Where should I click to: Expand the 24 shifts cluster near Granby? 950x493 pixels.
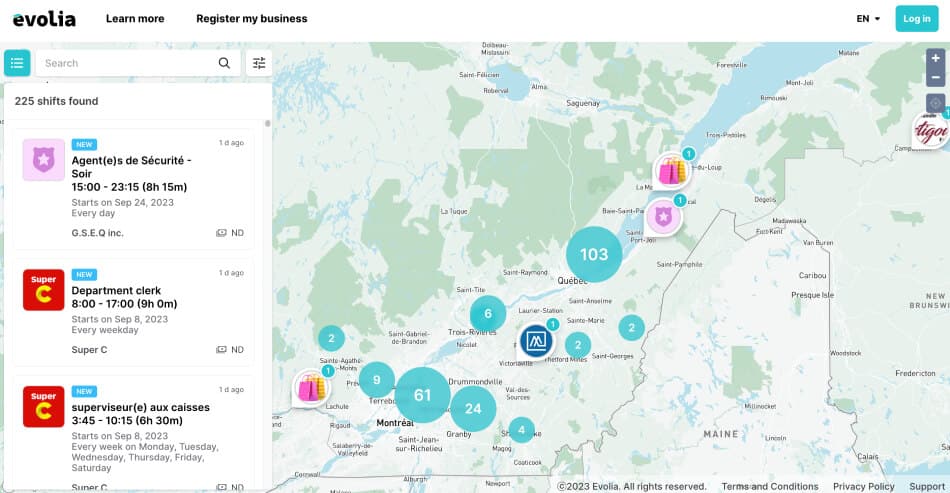pos(473,408)
